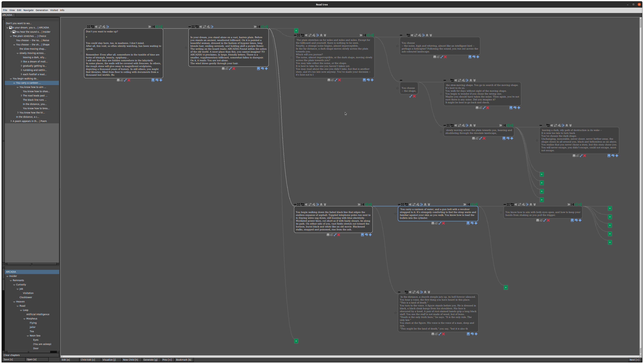This screenshot has width=644, height=364.
Task: Click the 'Generate [g]' button
Action: pos(150,360)
